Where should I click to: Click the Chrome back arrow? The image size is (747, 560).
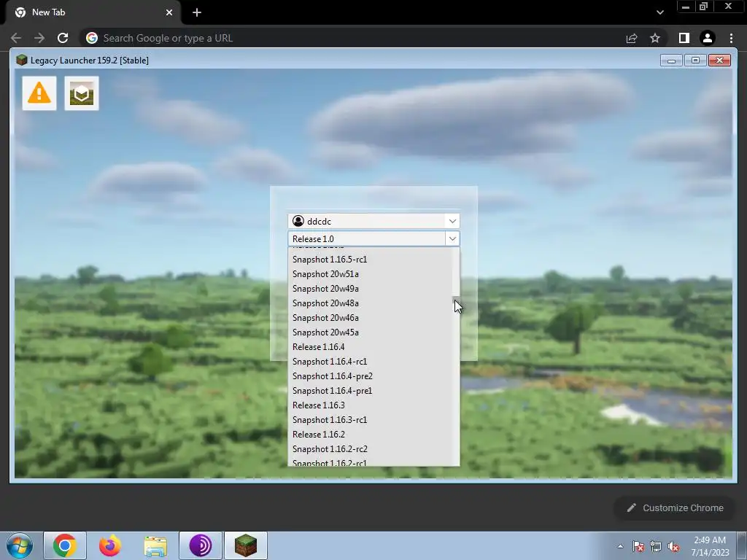pyautogui.click(x=16, y=38)
